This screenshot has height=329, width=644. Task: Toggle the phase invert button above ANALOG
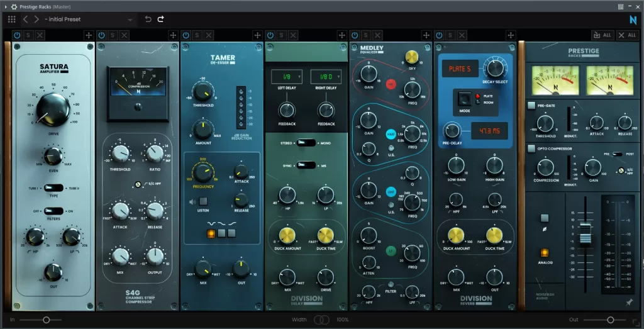(x=545, y=218)
